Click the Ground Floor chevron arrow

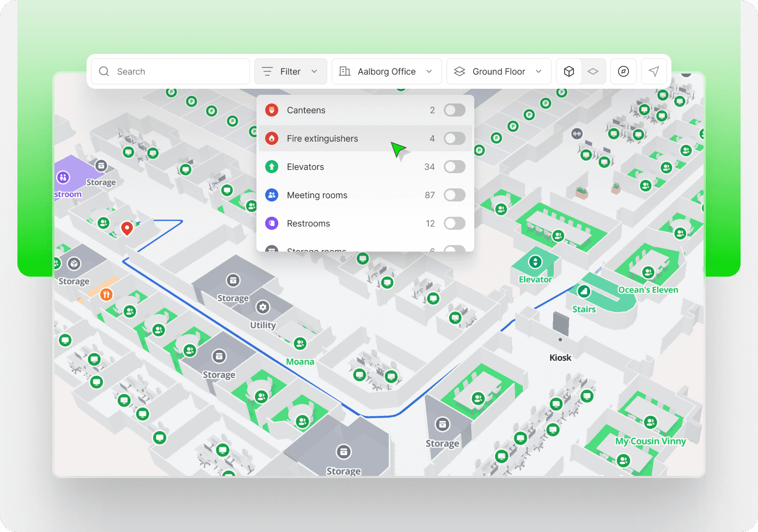[x=539, y=71]
